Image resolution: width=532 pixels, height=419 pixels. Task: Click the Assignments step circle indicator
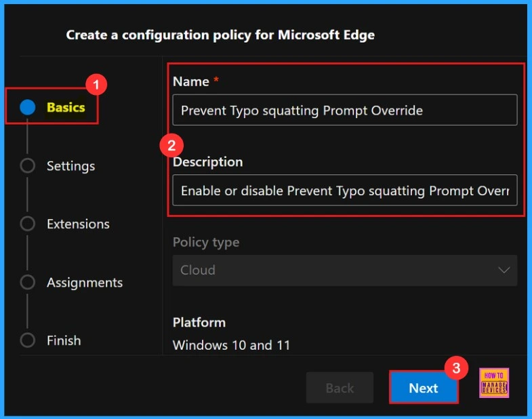click(28, 282)
